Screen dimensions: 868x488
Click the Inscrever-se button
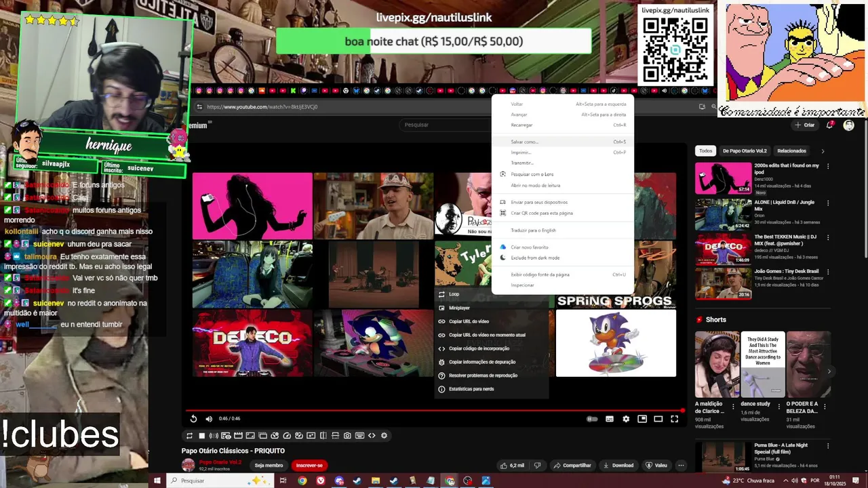click(x=309, y=466)
